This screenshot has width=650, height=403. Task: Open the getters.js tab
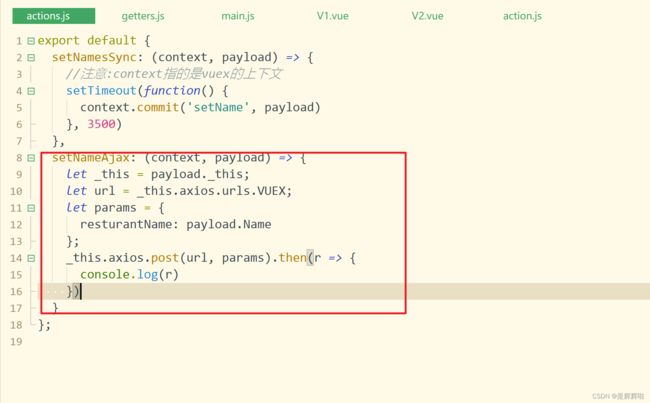143,16
